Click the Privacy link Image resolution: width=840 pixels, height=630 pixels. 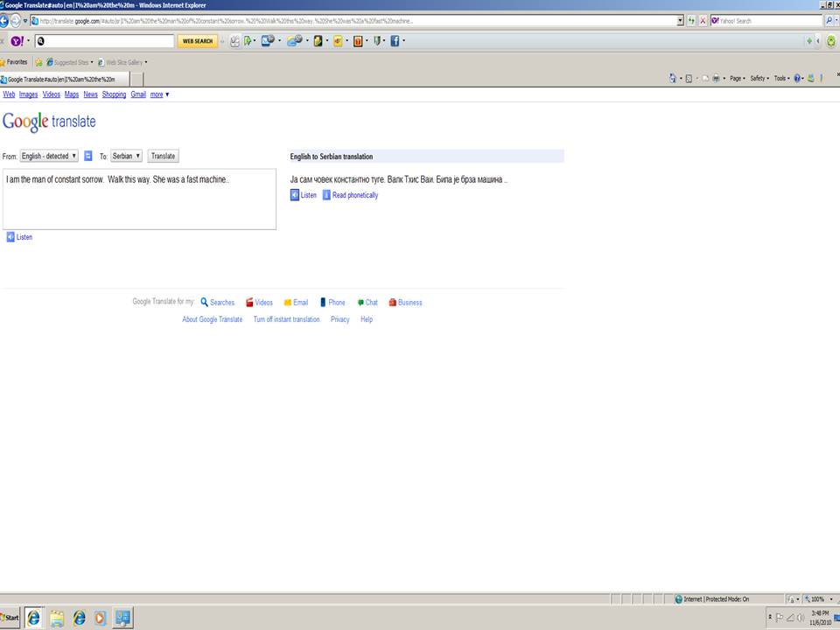coord(340,319)
